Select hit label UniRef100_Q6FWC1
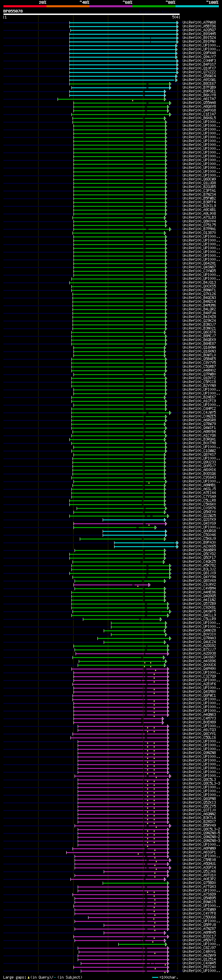Screen dimensions: 222x980 pyautogui.click(x=199, y=695)
